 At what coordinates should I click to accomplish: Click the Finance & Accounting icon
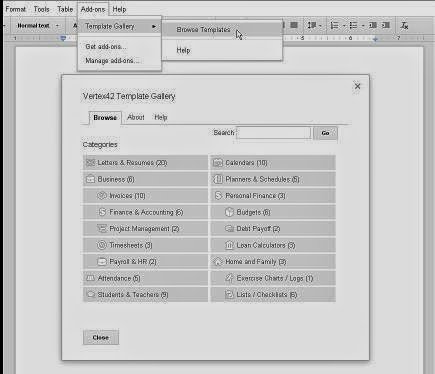click(x=102, y=212)
